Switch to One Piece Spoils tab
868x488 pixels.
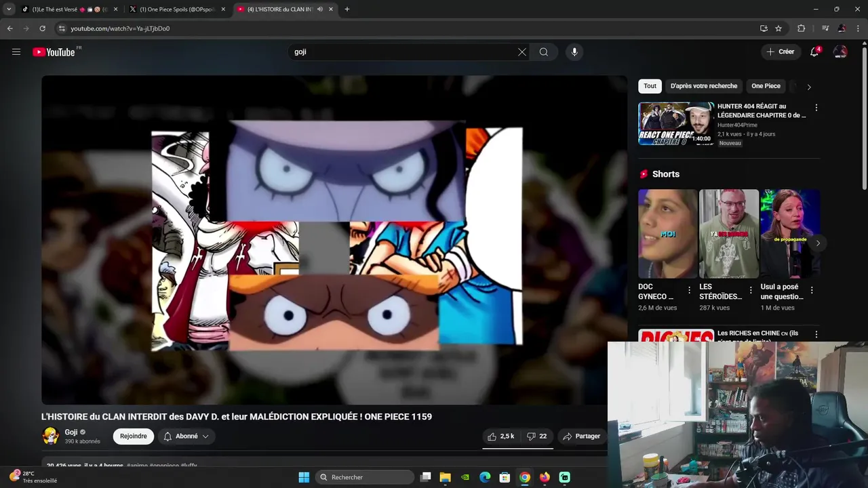click(176, 9)
